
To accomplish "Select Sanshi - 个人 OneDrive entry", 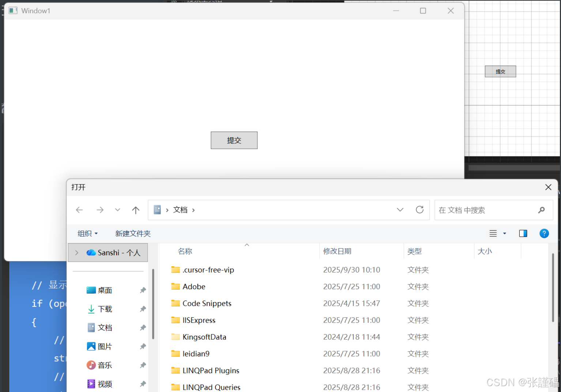I will click(x=108, y=253).
